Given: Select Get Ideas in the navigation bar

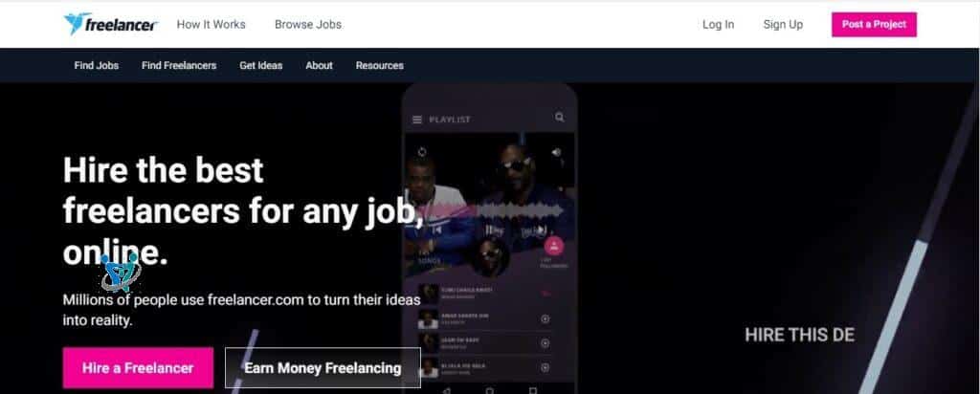Looking at the screenshot, I should [x=260, y=66].
